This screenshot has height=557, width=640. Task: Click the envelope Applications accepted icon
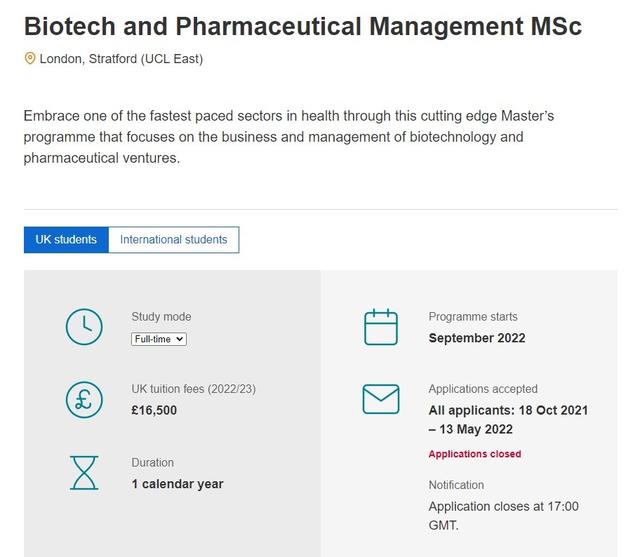point(381,399)
